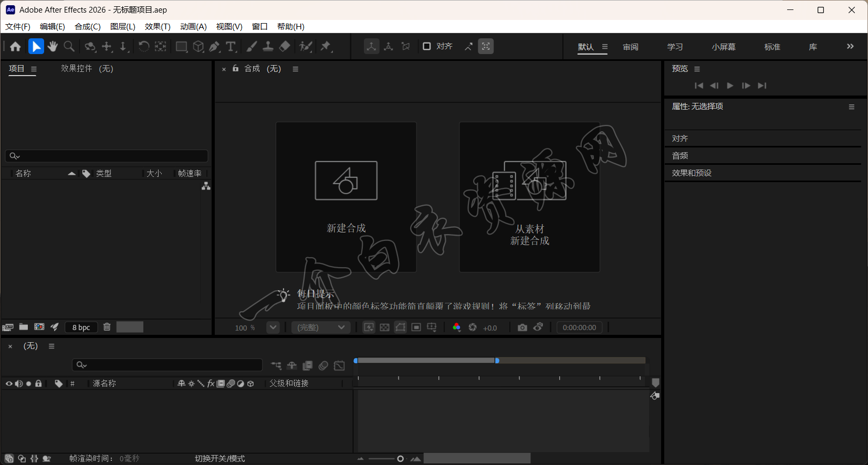
Task: Select the Brush tool
Action: 252,47
